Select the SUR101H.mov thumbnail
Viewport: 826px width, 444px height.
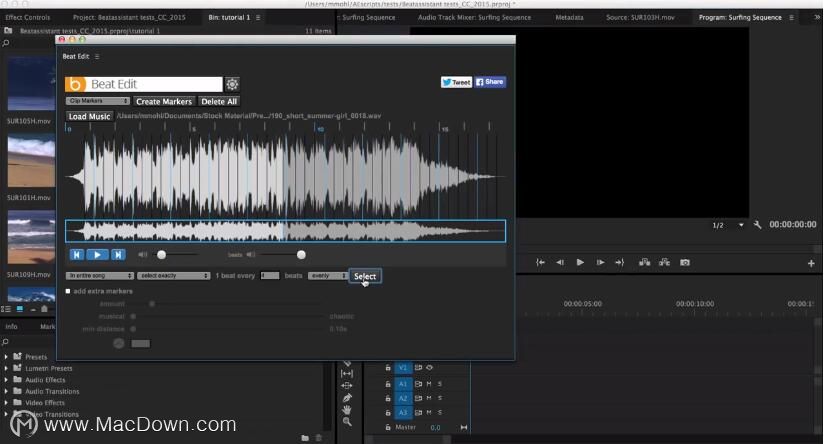(x=31, y=161)
